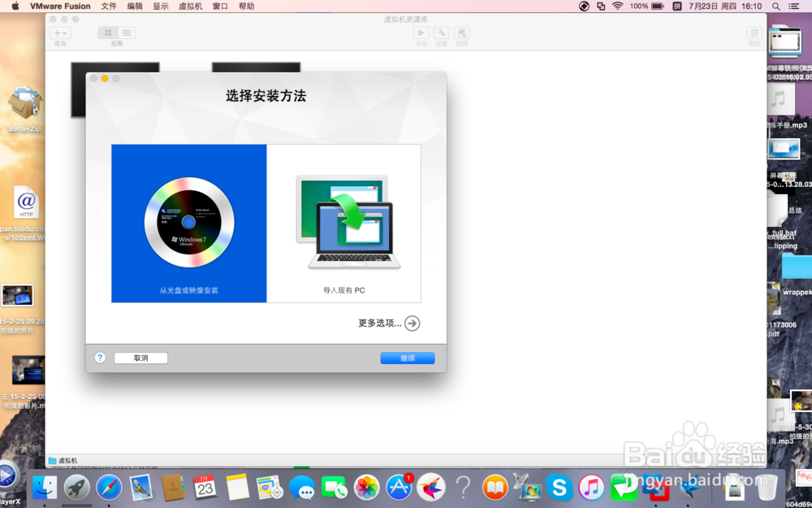
Task: Open More Options with the arrow icon
Action: (x=412, y=323)
